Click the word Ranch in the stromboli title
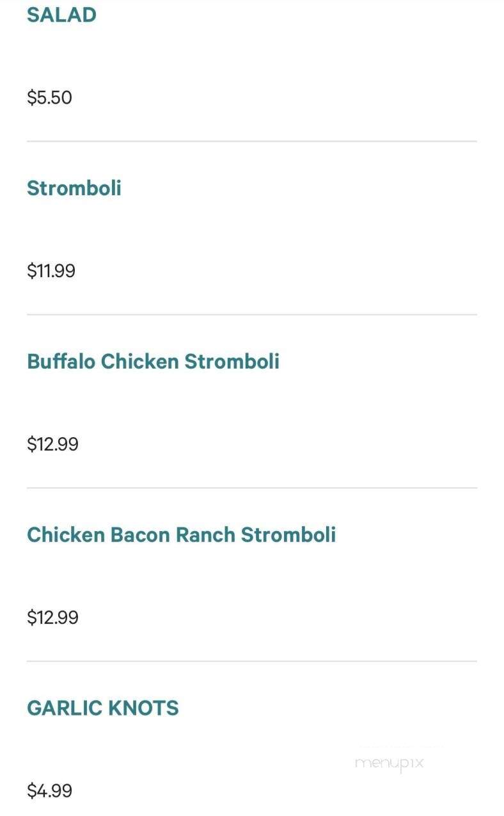 (x=206, y=535)
